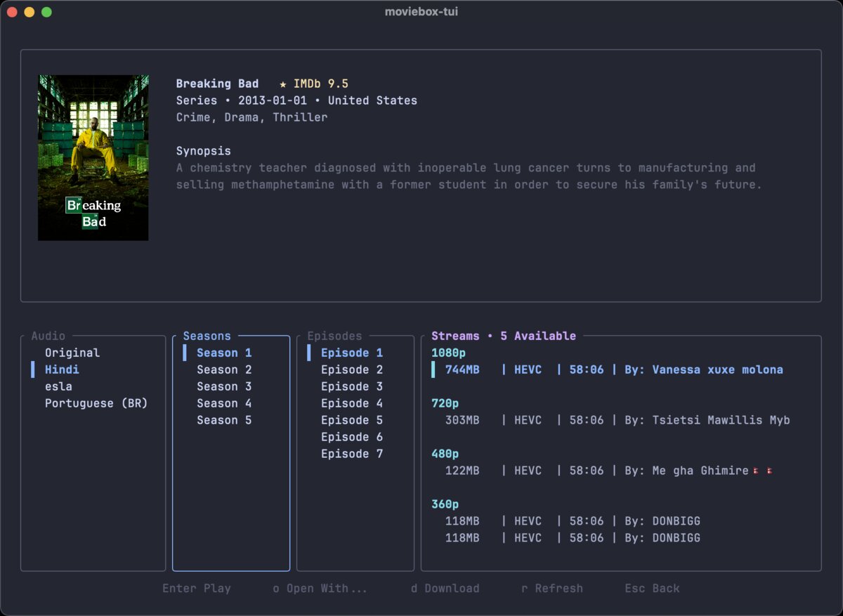Viewport: 843px width, 616px height.
Task: Click the d Download hint
Action: coord(445,589)
